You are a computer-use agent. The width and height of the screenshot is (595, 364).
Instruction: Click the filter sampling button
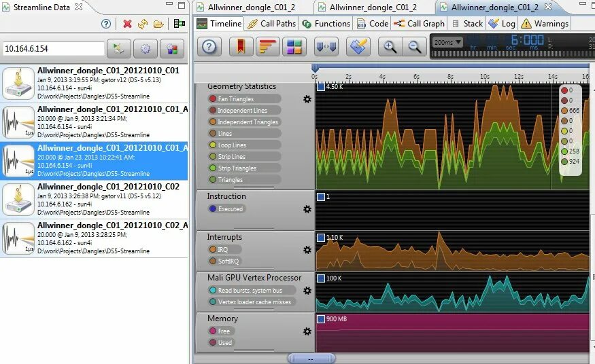tap(358, 47)
